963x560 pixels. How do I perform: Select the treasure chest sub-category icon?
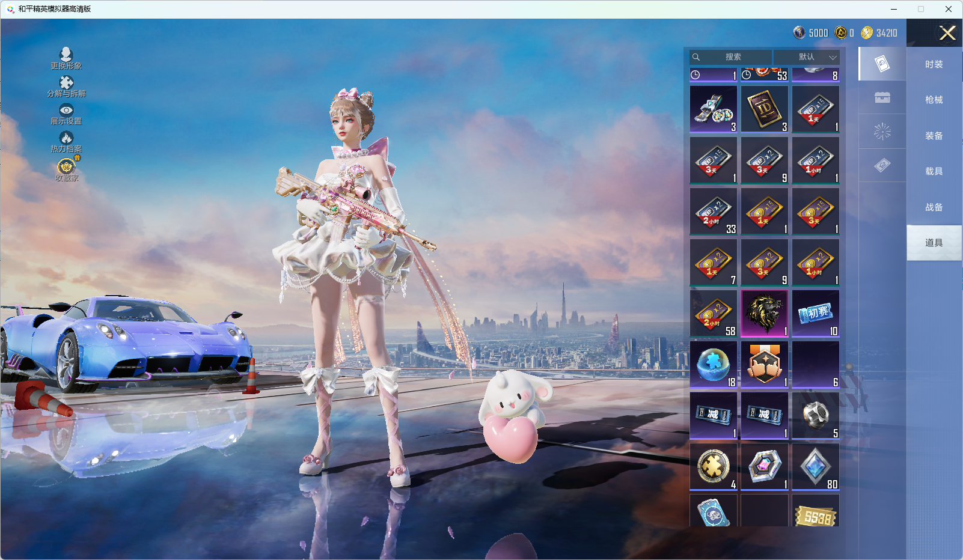click(x=882, y=97)
